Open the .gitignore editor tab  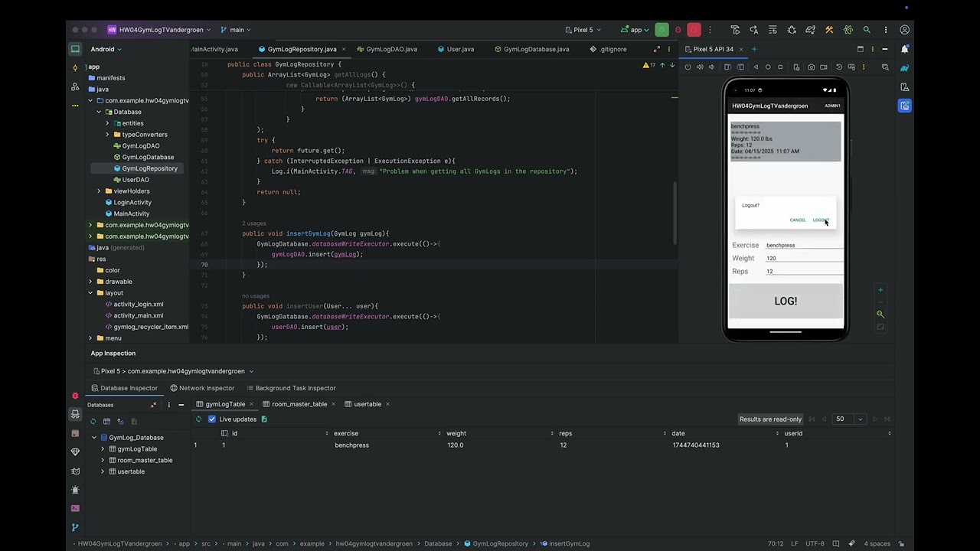click(x=609, y=49)
